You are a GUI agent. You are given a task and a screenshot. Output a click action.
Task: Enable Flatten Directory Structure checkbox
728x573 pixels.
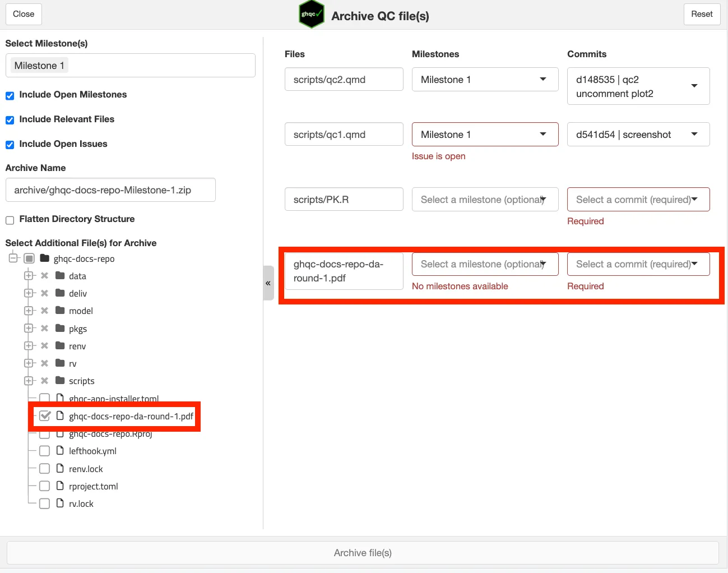(10, 220)
